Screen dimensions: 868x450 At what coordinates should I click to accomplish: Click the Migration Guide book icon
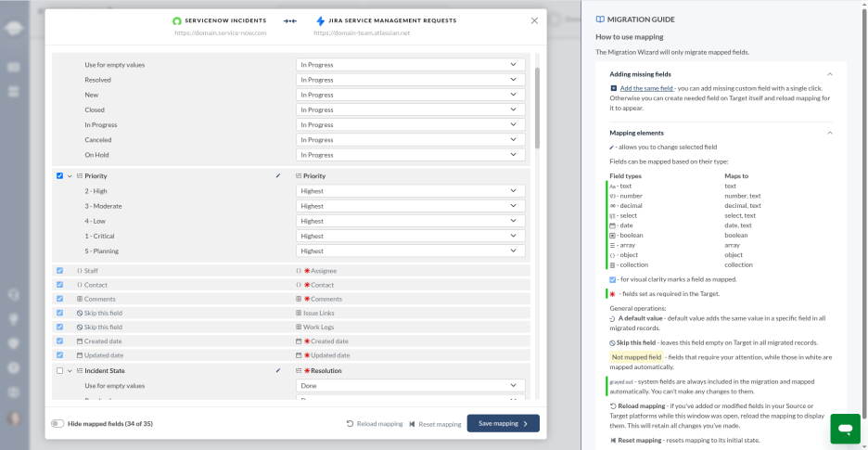[600, 19]
